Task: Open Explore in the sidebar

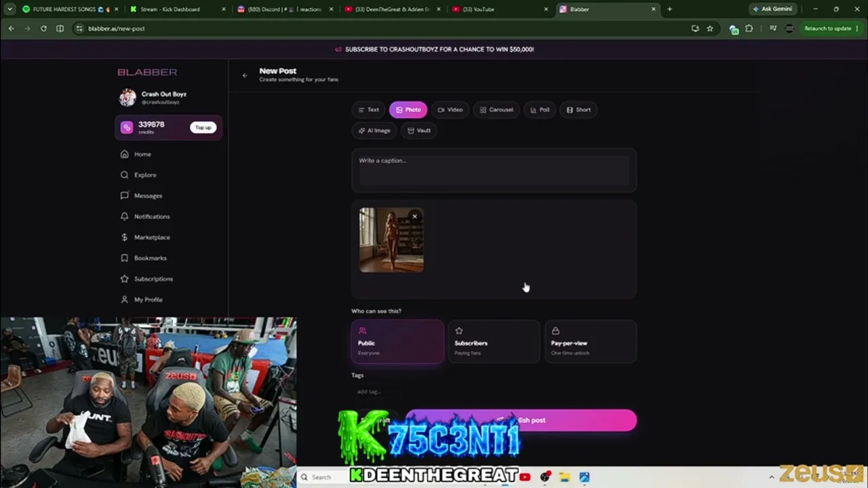Action: 138,175
